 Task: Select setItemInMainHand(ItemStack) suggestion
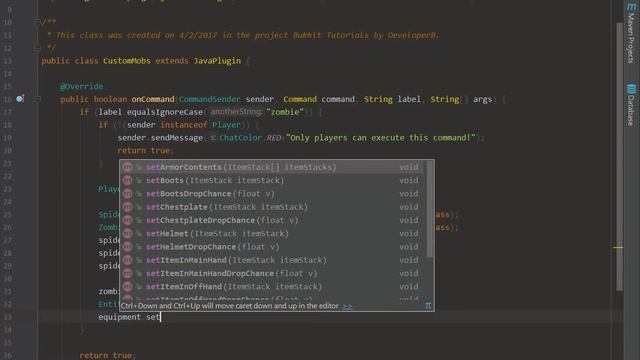tap(273, 260)
